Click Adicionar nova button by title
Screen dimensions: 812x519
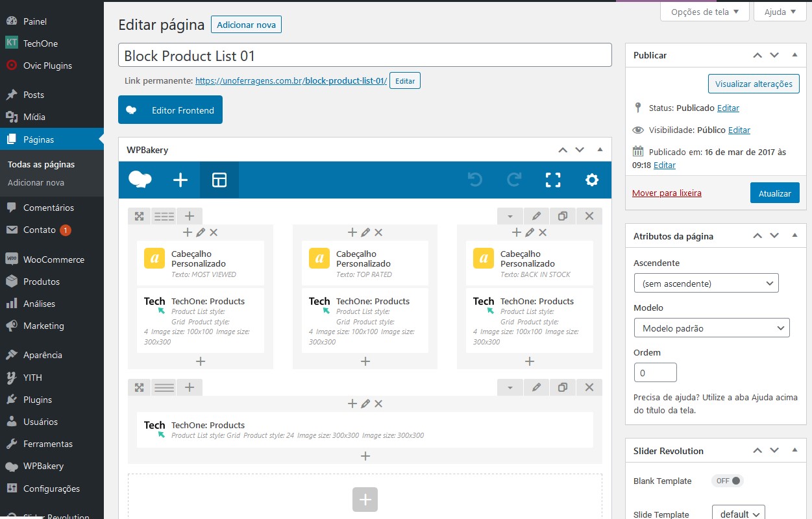(246, 25)
